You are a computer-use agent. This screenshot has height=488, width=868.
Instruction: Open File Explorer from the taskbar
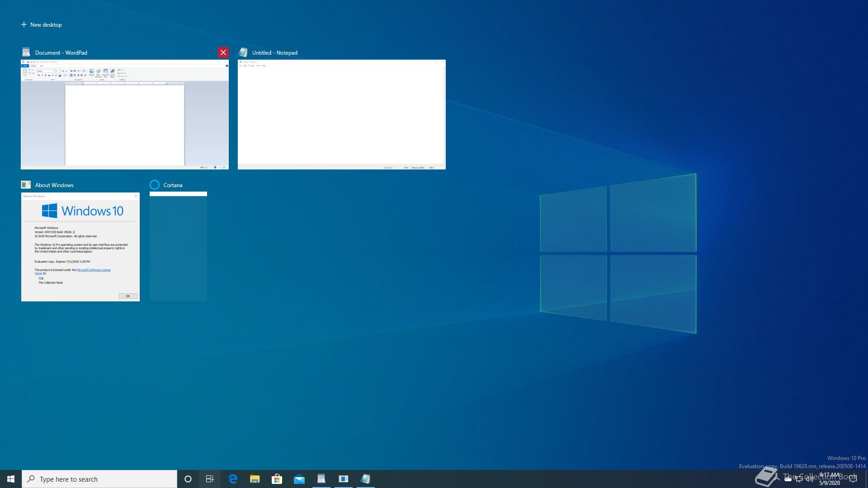255,479
